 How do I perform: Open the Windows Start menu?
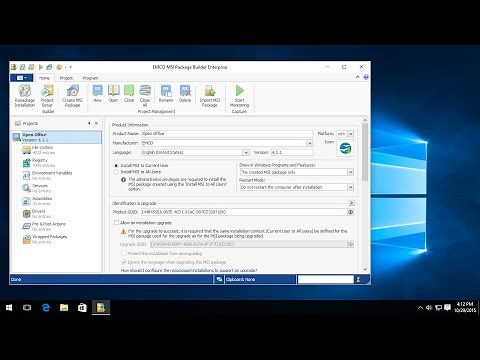9,307
